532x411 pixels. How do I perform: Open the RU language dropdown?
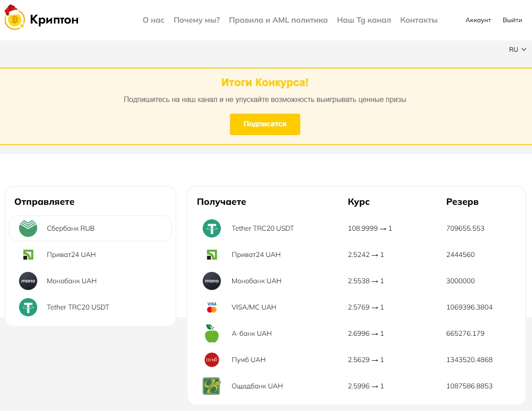pyautogui.click(x=517, y=49)
